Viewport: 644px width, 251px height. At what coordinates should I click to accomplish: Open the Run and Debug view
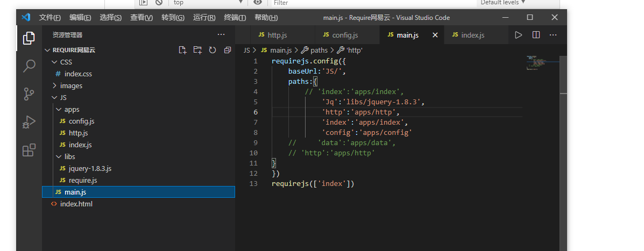(x=29, y=122)
